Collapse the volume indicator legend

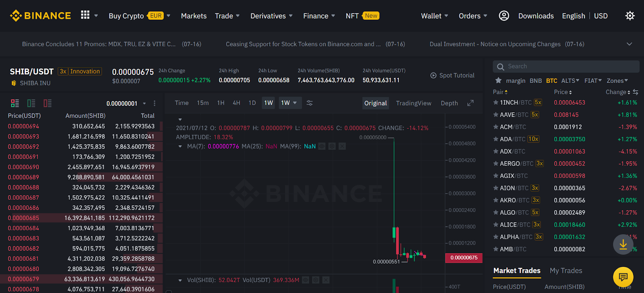click(180, 280)
